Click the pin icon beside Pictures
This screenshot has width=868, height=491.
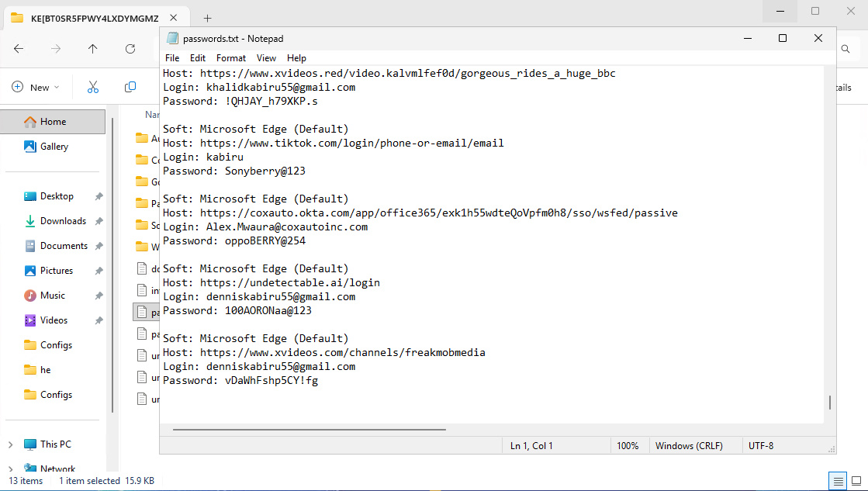coord(99,271)
